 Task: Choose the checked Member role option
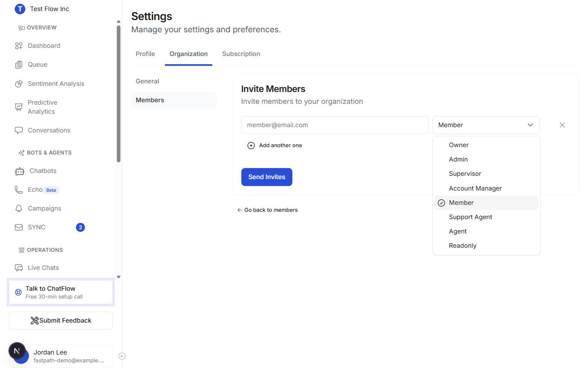coord(486,203)
